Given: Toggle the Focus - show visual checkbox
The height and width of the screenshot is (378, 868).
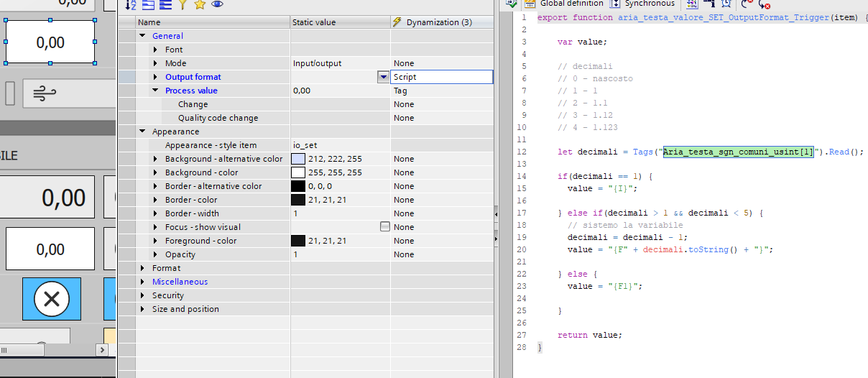Looking at the screenshot, I should pyautogui.click(x=384, y=226).
